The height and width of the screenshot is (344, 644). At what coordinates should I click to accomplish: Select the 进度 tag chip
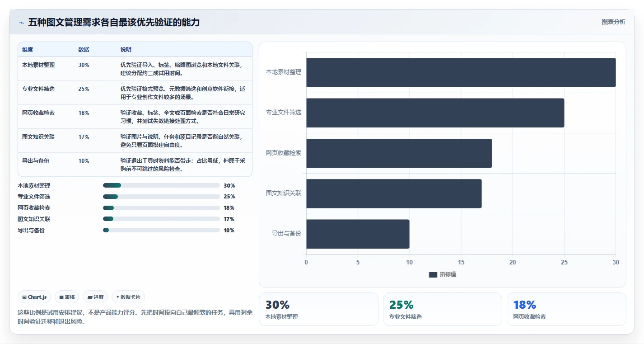tap(95, 297)
